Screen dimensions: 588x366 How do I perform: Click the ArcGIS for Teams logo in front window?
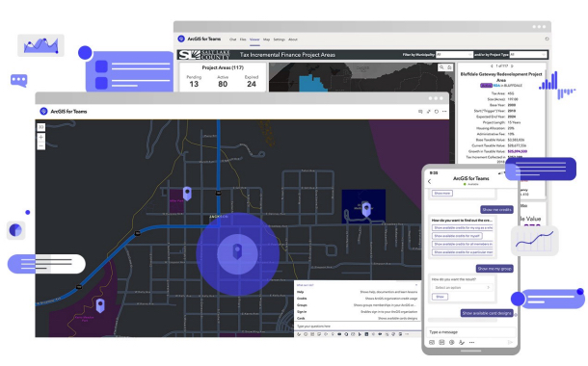tap(43, 112)
